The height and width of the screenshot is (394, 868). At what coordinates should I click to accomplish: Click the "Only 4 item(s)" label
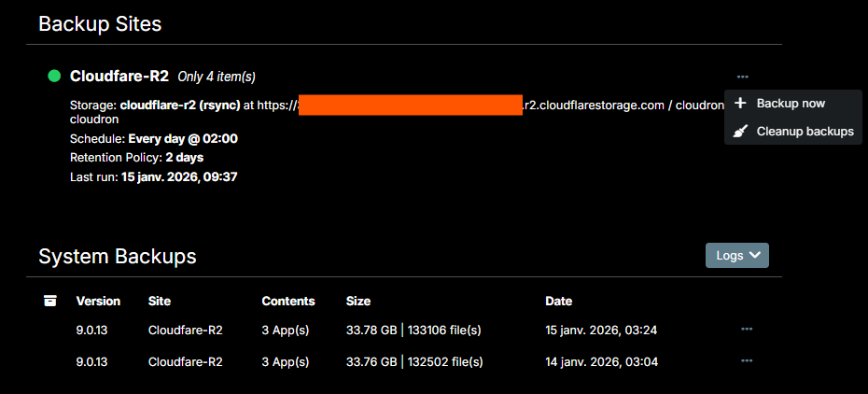(x=217, y=77)
